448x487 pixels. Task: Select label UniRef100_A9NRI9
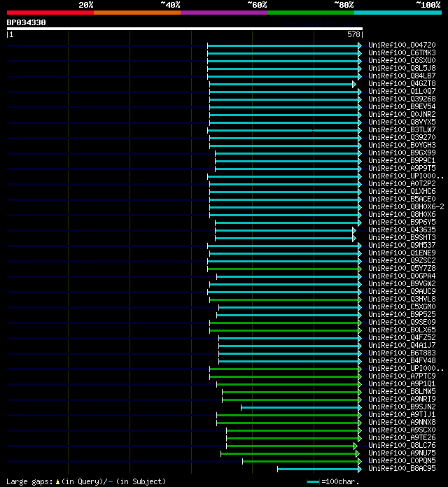[402, 399]
